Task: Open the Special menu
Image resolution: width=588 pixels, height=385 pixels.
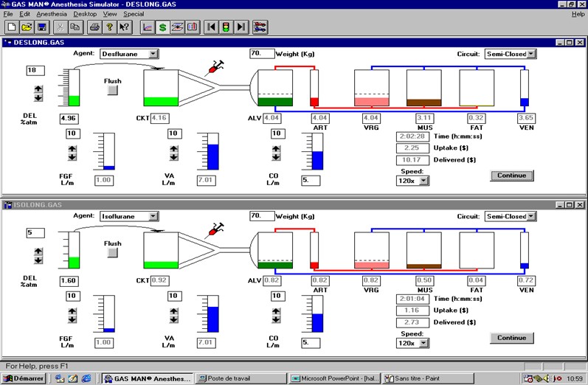Action: pyautogui.click(x=134, y=14)
